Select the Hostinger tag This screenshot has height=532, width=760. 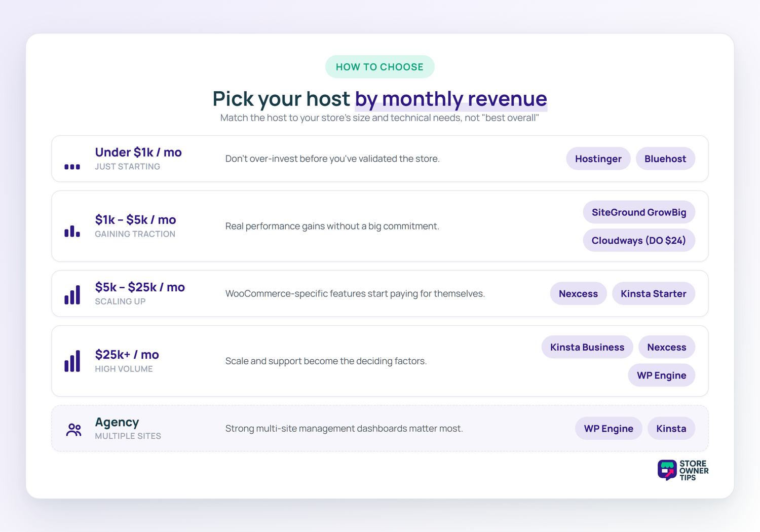pos(598,159)
